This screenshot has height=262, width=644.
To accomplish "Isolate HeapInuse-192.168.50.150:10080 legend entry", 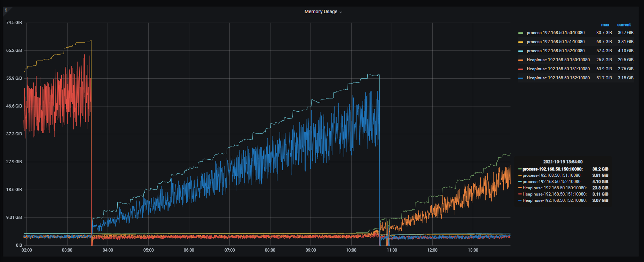I will click(x=558, y=60).
